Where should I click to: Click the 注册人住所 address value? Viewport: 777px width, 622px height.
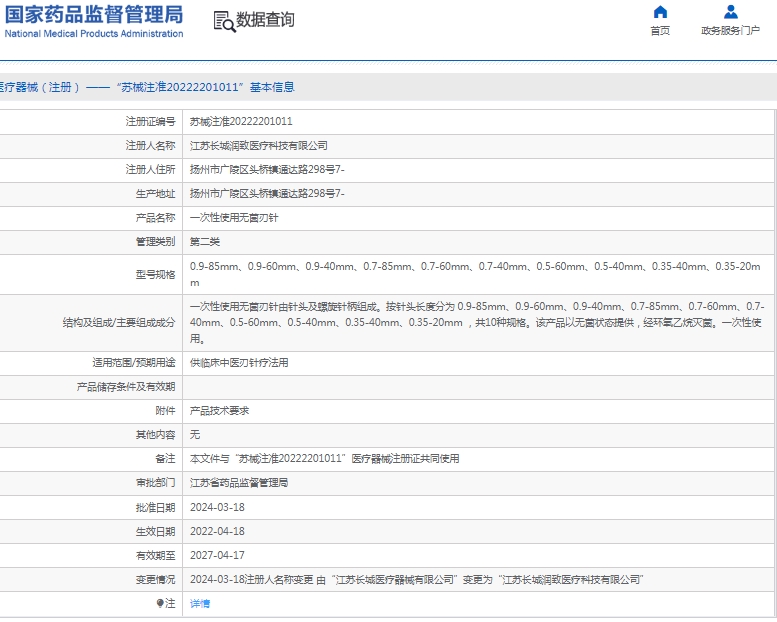(267, 170)
